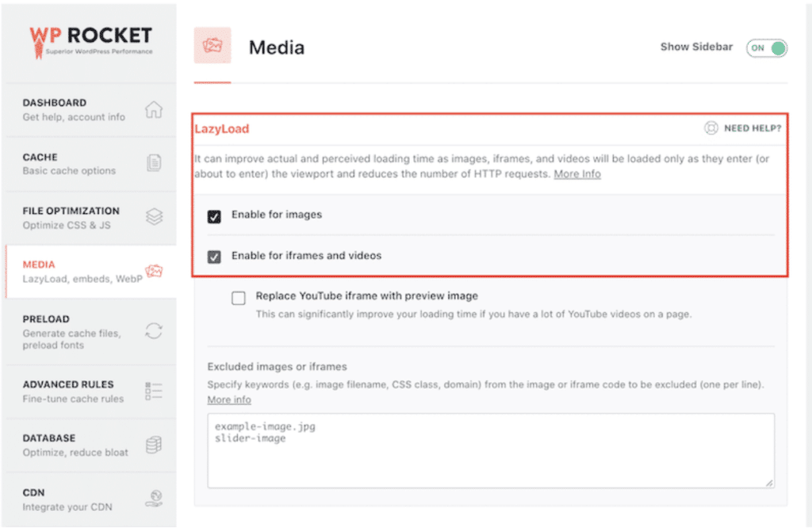This screenshot has height=530, width=812.
Task: Click the 'Fine-tune cache rules' subtitle
Action: [x=73, y=398]
